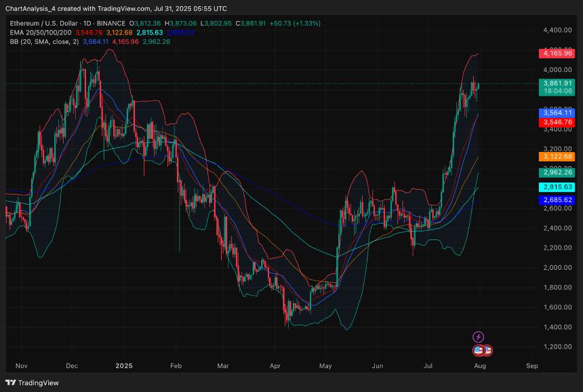Open the BINANCE exchange entry in the legend
The height and width of the screenshot is (392, 583).
pos(113,22)
